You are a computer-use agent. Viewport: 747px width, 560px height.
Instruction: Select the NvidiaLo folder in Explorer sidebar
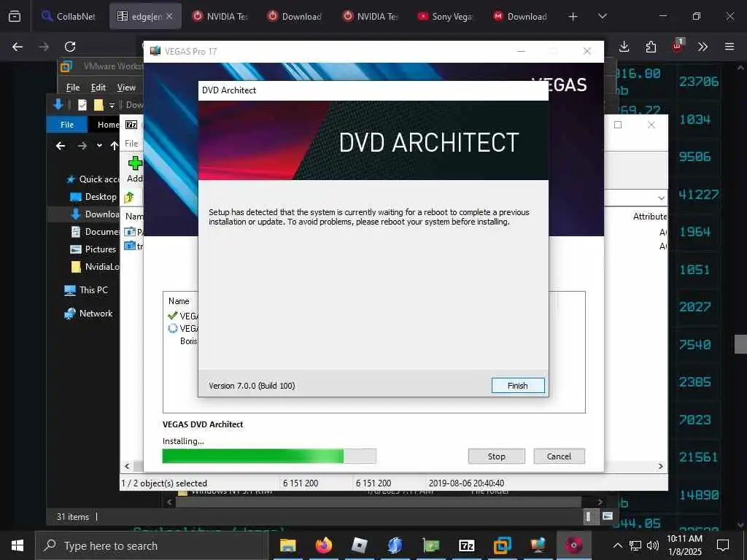click(x=95, y=267)
